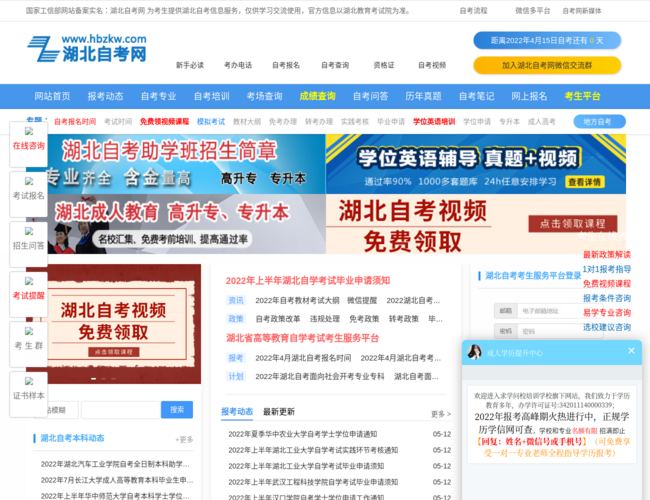The image size is (650, 500).
Task: Open carousel slide 湖北自考视频免费领取
Action: coord(114,324)
